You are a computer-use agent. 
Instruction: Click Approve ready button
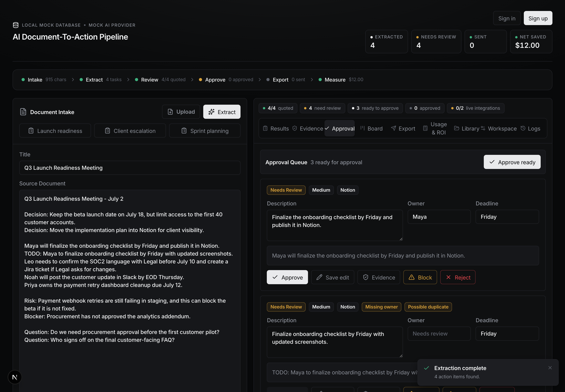coord(512,162)
